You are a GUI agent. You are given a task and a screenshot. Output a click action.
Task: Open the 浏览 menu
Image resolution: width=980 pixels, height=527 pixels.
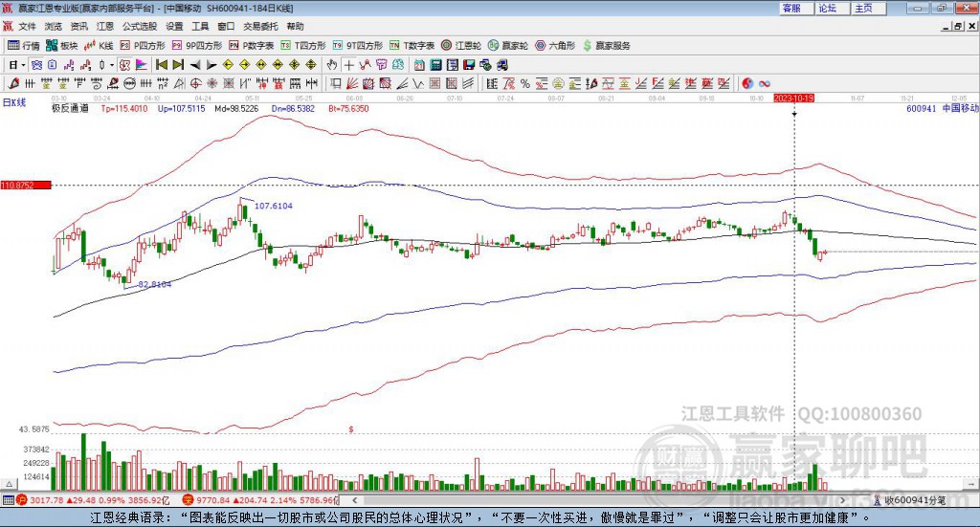(x=54, y=26)
